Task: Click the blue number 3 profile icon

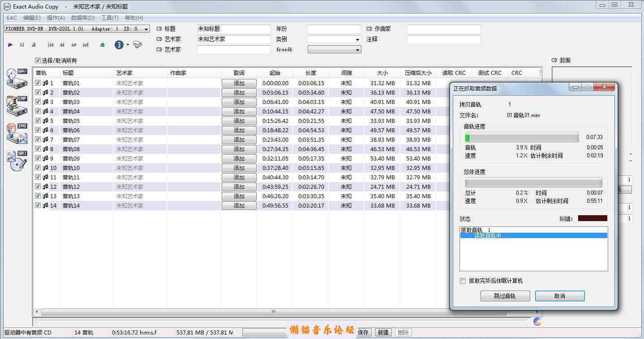Action: pos(119,45)
